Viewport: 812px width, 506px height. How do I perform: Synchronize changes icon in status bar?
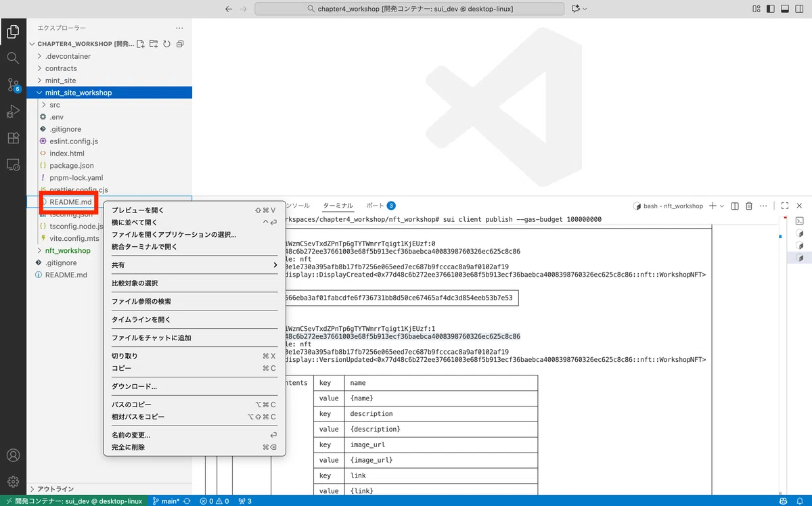187,501
